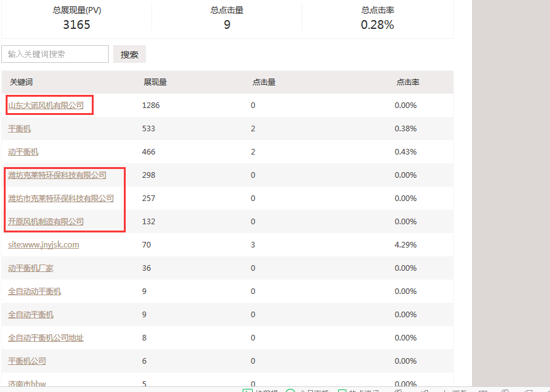Click the 动平衡机厂家 keyword link
This screenshot has height=392, width=550.
[31, 268]
